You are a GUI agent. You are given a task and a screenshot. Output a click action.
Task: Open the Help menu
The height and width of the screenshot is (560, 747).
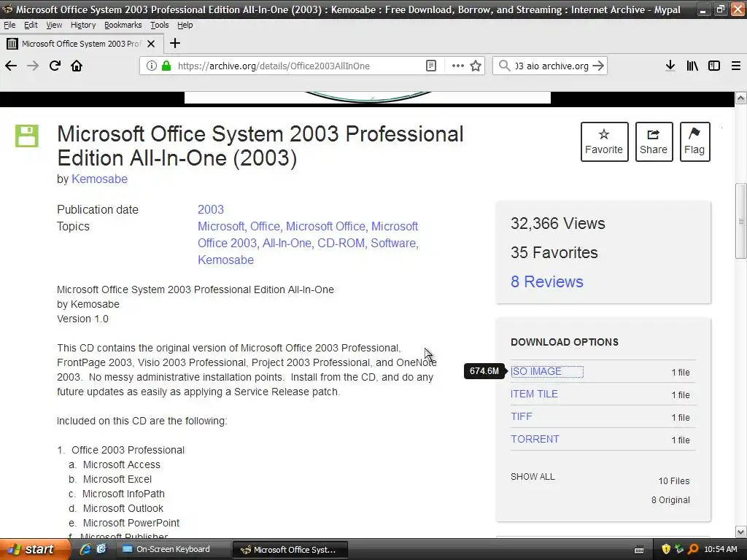point(185,25)
